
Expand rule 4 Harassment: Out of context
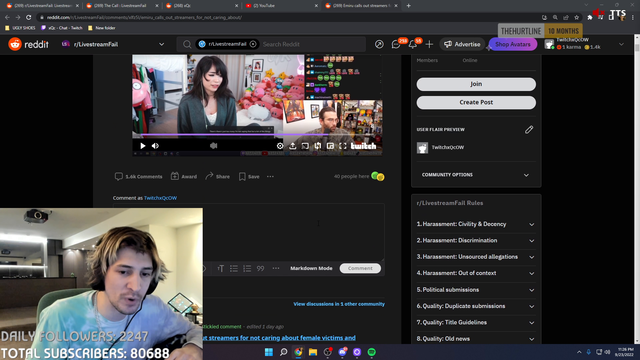point(476,273)
